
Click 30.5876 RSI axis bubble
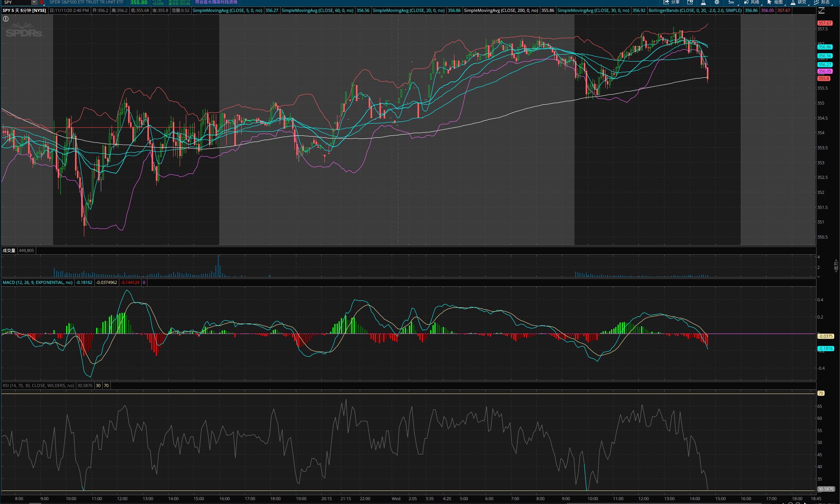[826, 489]
